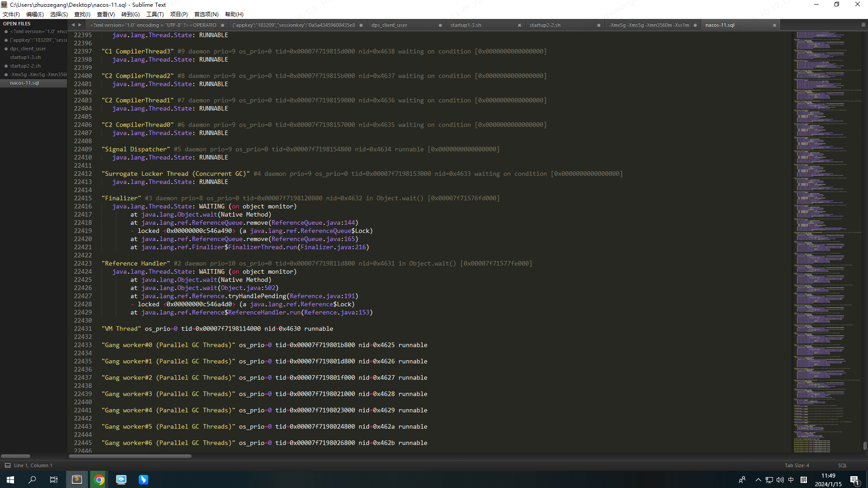Viewport: 868px width, 488px height.
Task: Open the monitor-shaped app on taskbar
Action: (x=121, y=479)
